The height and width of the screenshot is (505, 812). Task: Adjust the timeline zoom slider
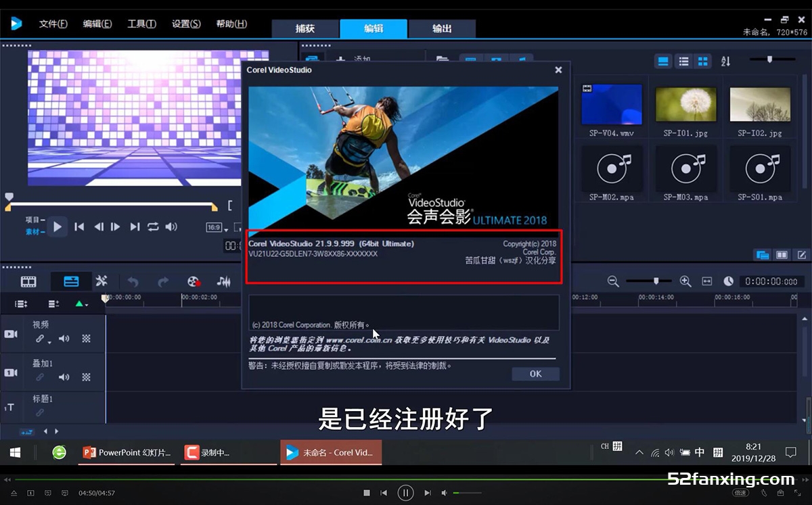point(650,281)
